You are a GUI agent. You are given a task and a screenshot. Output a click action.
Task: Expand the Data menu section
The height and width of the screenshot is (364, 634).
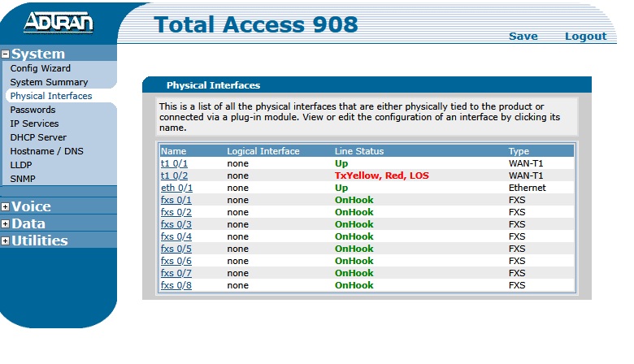[6, 224]
